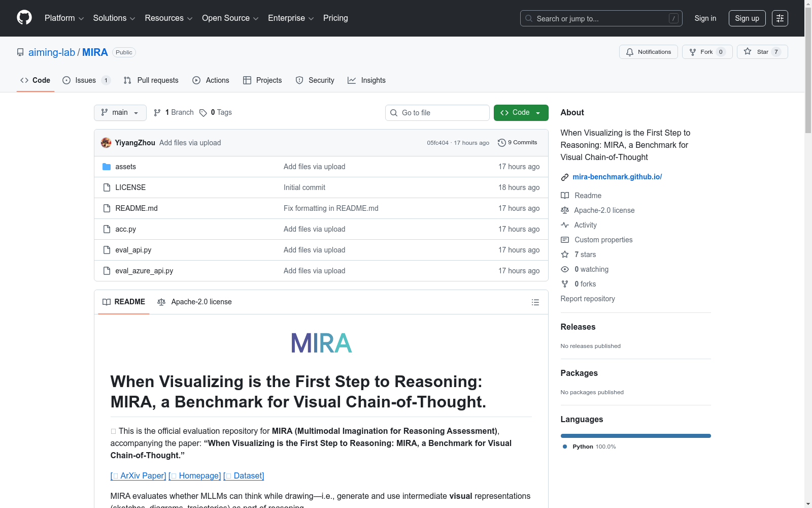Screen dimensions: 812x508
Task: Open commit hash 05fc404
Action: click(437, 143)
